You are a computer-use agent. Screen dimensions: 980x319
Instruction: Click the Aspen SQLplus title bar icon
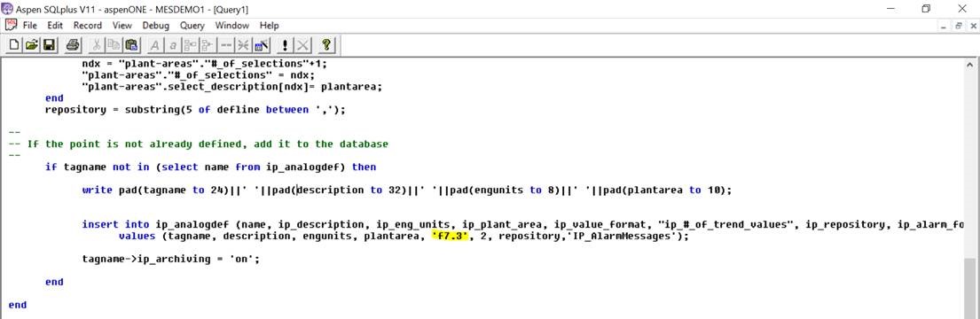7,8
